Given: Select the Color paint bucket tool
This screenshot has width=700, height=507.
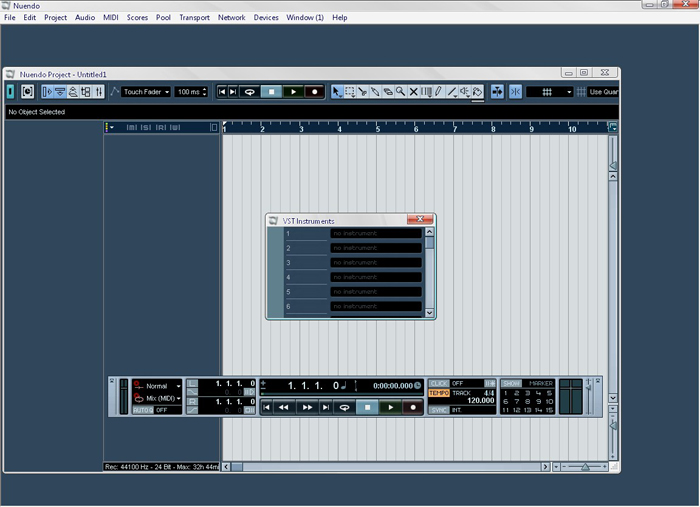Looking at the screenshot, I should [x=478, y=92].
